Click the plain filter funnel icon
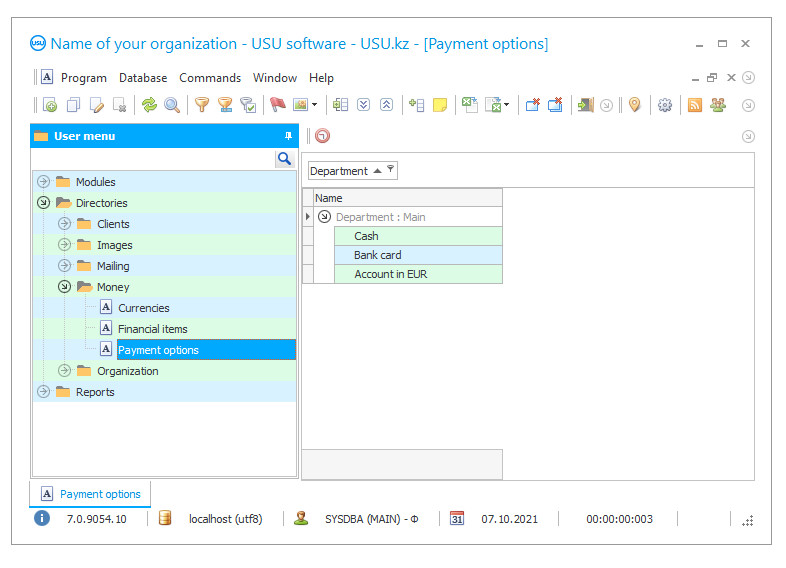 click(x=202, y=105)
